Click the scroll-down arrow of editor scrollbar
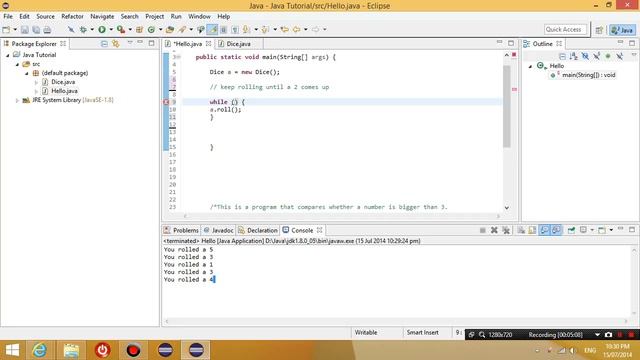Image resolution: width=640 pixels, height=360 pixels. click(x=507, y=208)
